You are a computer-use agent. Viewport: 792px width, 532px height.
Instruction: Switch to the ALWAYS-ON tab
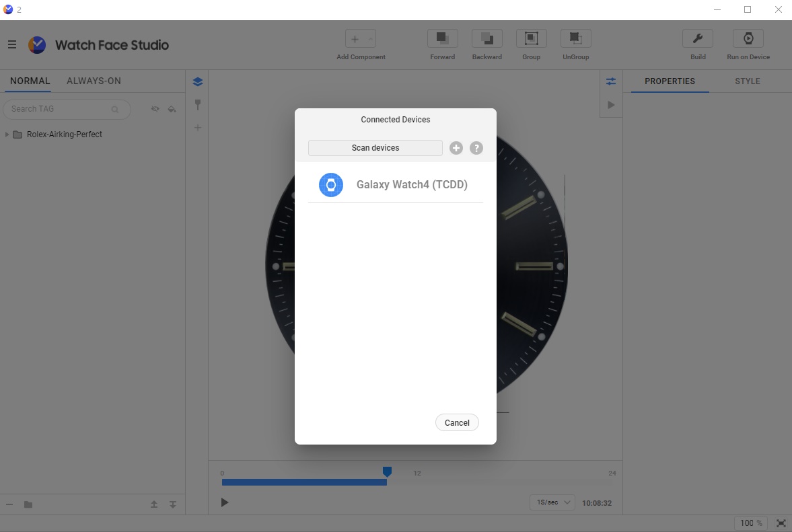point(94,81)
